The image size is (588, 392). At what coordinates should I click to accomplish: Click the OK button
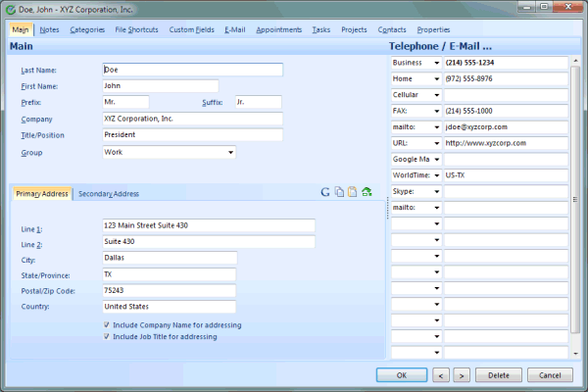[402, 375]
